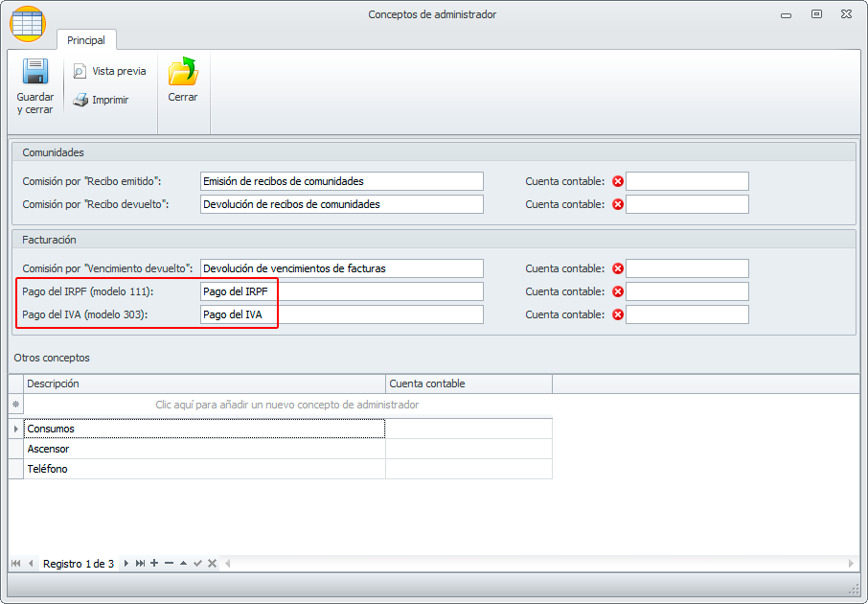Cancel edit with the X navigator button
868x604 pixels.
pyautogui.click(x=212, y=564)
